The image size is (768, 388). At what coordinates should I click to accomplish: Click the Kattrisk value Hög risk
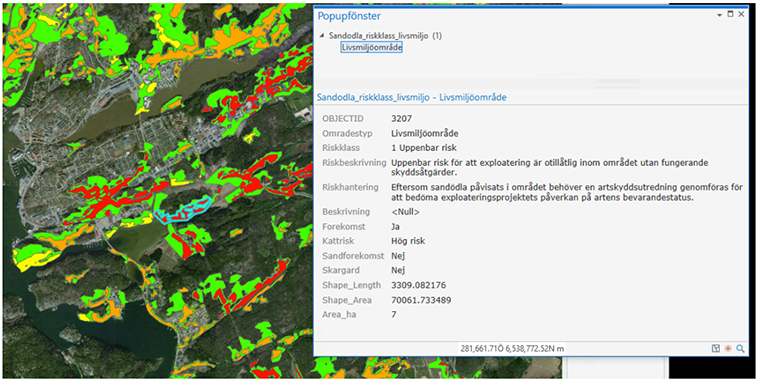[x=408, y=241]
